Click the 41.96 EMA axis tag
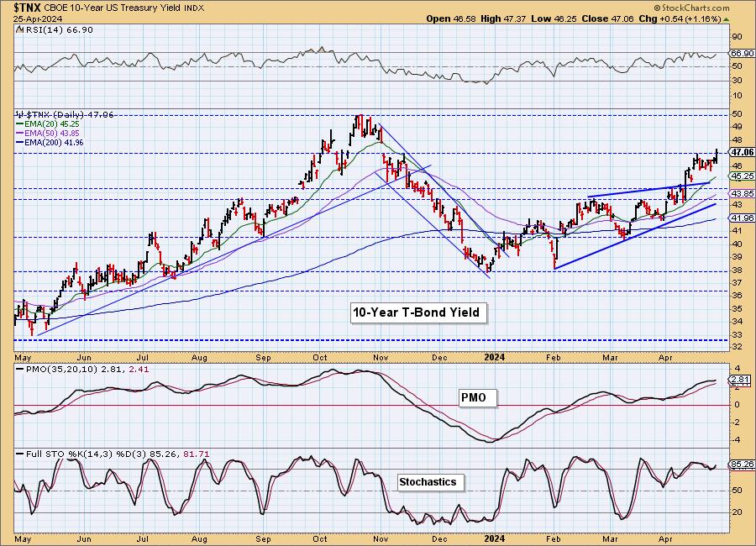 pos(743,218)
